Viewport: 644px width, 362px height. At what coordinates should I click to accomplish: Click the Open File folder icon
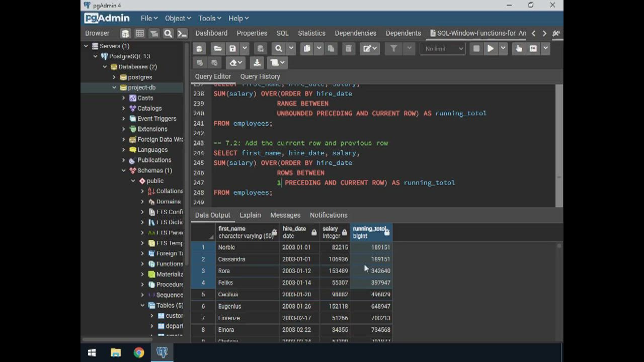coord(217,49)
